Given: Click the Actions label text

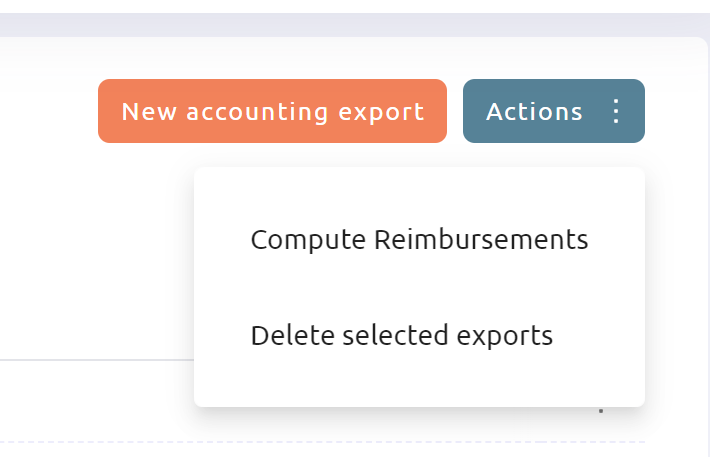Looking at the screenshot, I should click(x=534, y=111).
